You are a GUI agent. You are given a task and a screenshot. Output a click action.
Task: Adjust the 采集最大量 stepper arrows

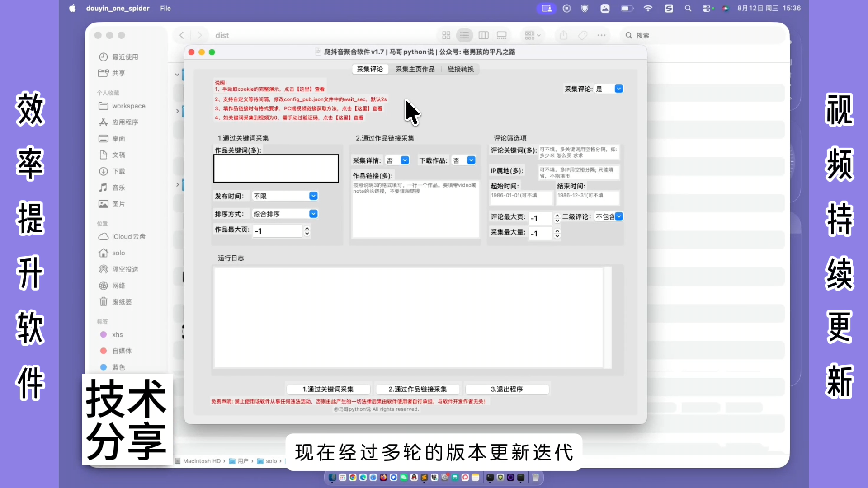(557, 233)
